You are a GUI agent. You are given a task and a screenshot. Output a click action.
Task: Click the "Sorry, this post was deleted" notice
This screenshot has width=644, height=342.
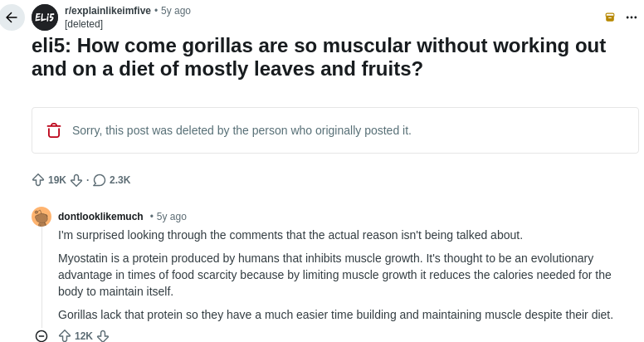pos(242,130)
